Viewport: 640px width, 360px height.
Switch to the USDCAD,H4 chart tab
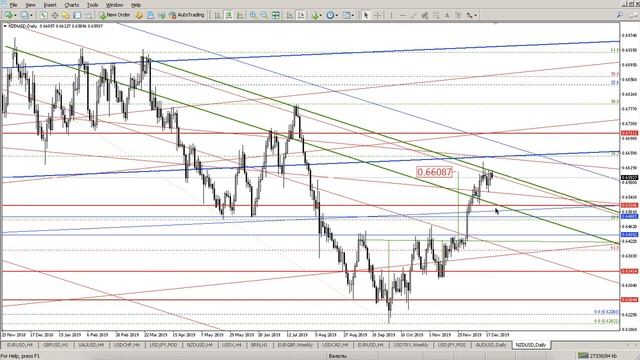pyautogui.click(x=335, y=345)
